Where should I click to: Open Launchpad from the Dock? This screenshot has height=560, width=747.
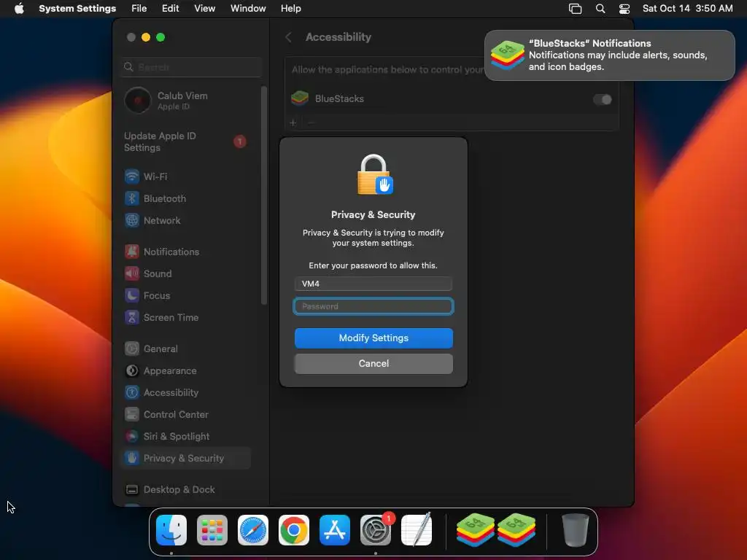point(212,530)
